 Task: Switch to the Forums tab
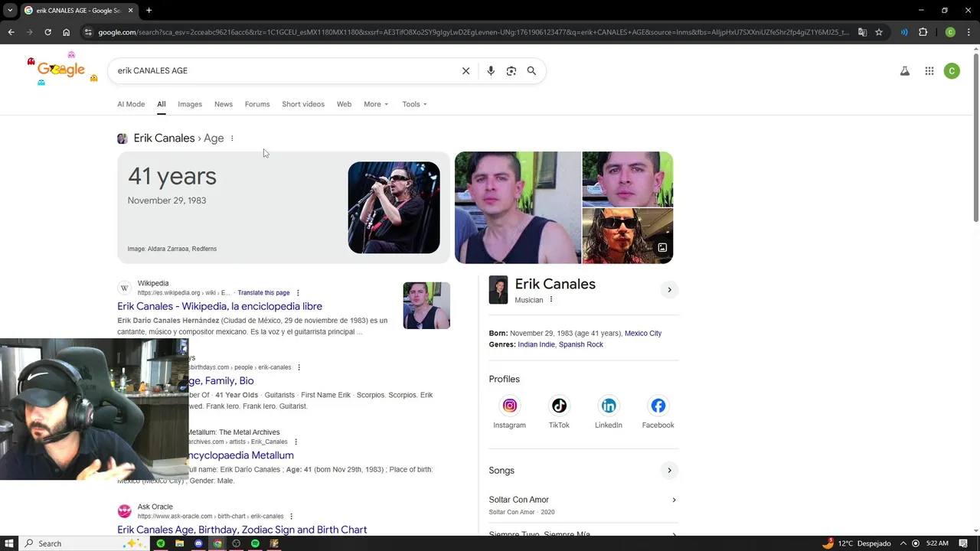[x=257, y=104]
